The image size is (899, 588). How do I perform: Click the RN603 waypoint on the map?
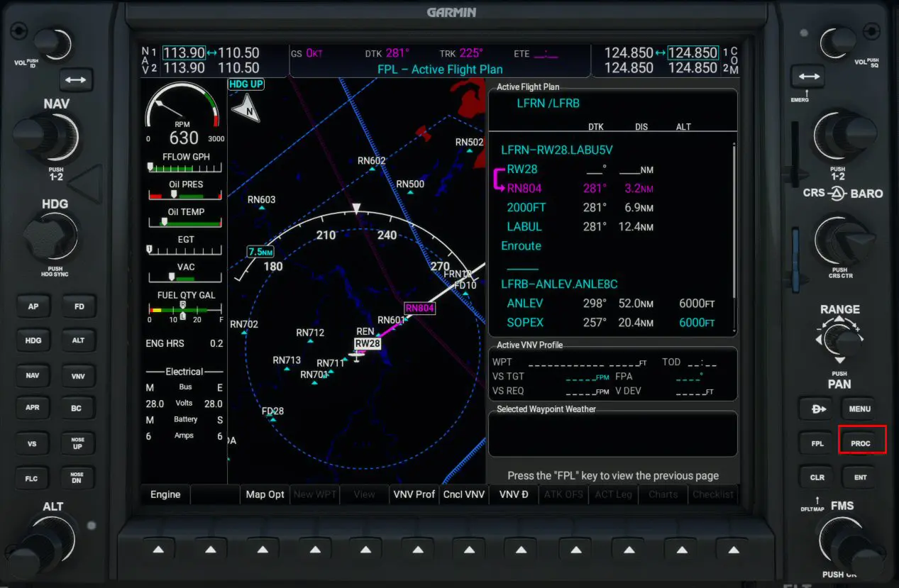pos(261,202)
